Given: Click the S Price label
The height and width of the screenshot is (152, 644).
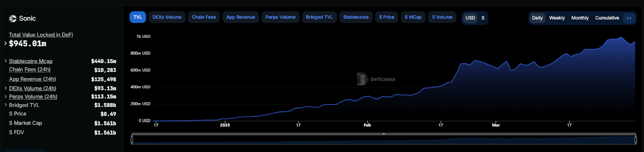Looking at the screenshot, I should click(18, 114).
